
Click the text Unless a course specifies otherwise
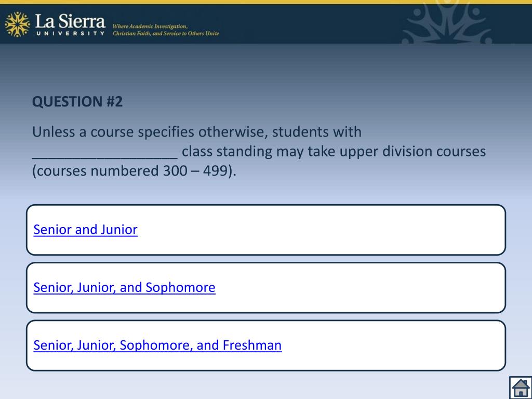150,132
